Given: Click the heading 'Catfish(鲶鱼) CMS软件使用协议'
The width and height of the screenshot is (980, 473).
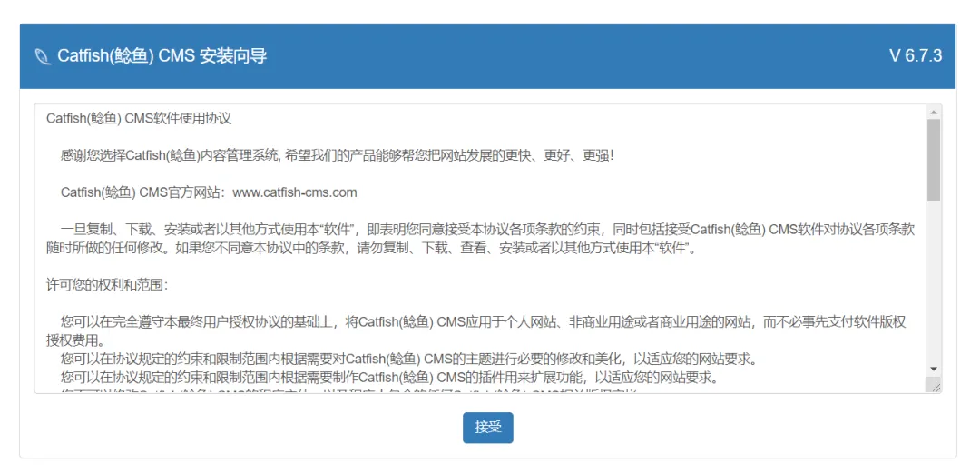Looking at the screenshot, I should tap(140, 119).
